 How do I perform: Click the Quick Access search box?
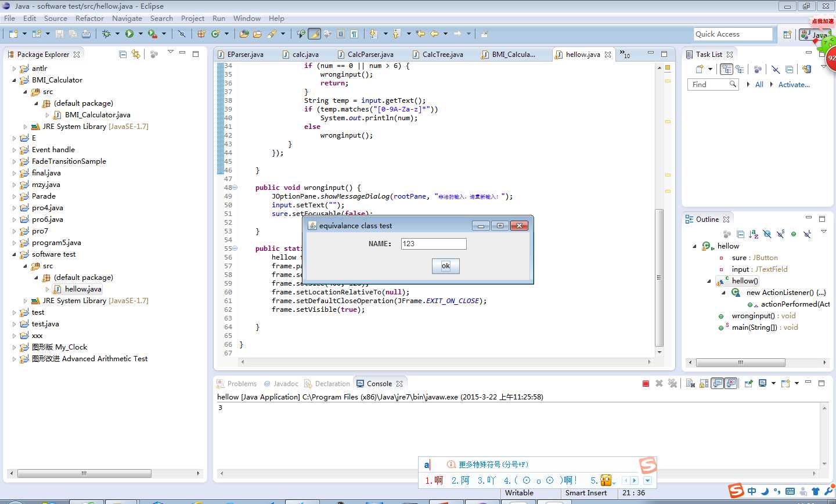point(733,34)
